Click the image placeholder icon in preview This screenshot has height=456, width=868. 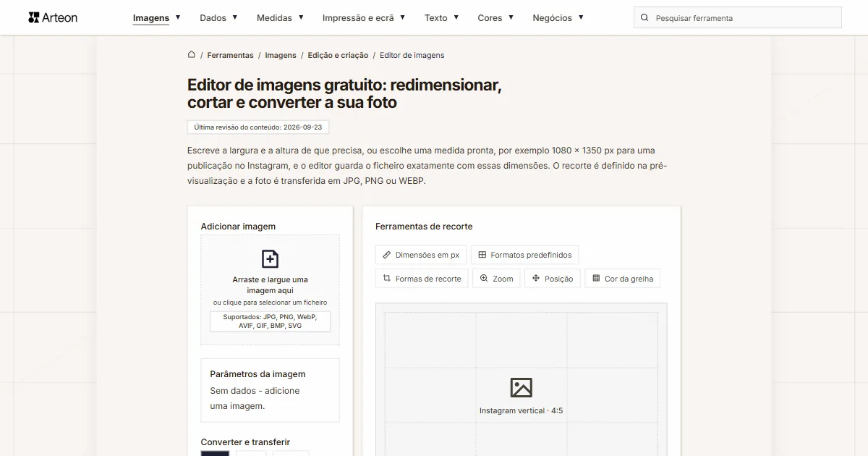coord(521,387)
